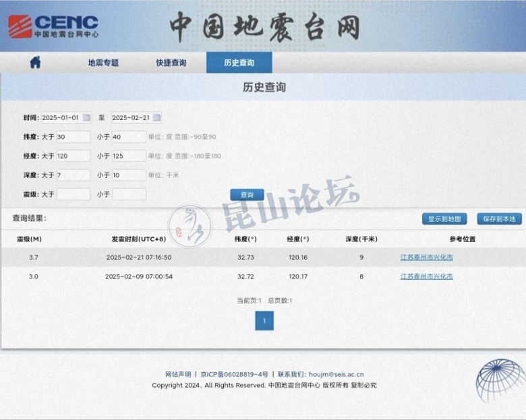
Task: Open the 快捷查询 tab
Action: coord(171,63)
